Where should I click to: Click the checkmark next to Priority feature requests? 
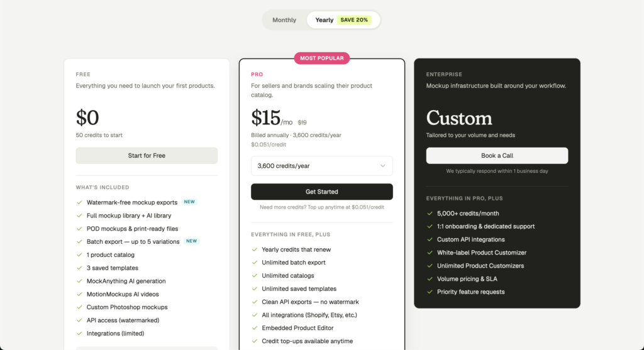click(x=430, y=292)
